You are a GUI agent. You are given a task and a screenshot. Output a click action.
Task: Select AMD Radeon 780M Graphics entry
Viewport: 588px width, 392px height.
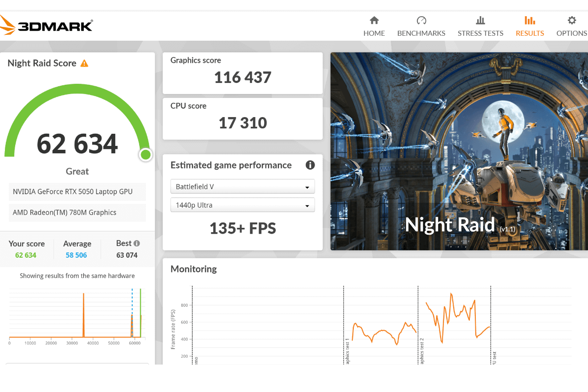(x=77, y=213)
